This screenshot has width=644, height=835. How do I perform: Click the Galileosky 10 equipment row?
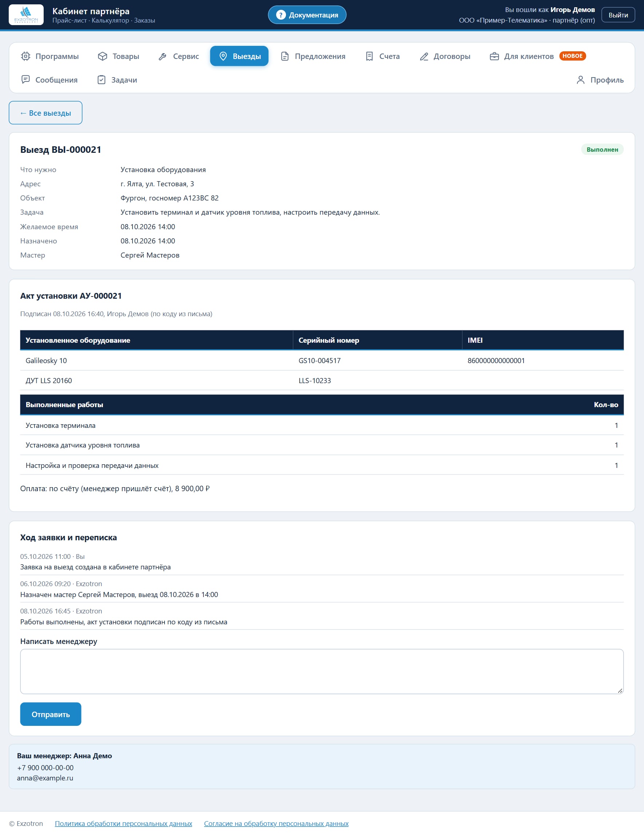point(322,361)
